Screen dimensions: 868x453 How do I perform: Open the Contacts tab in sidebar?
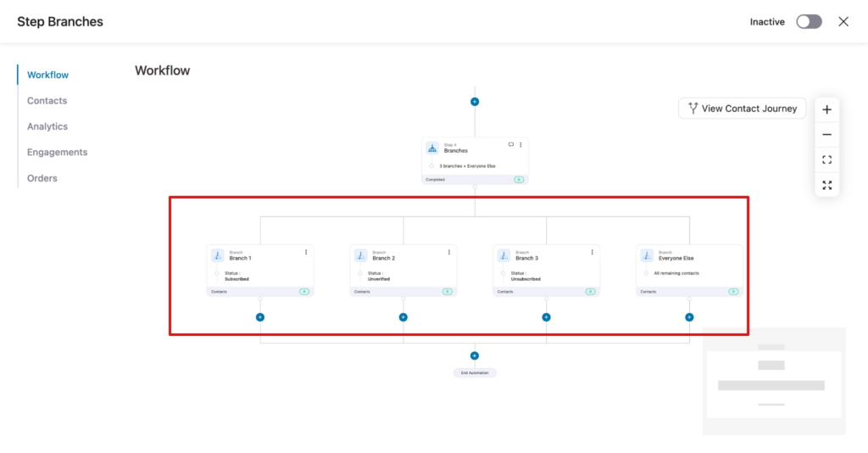coord(47,101)
